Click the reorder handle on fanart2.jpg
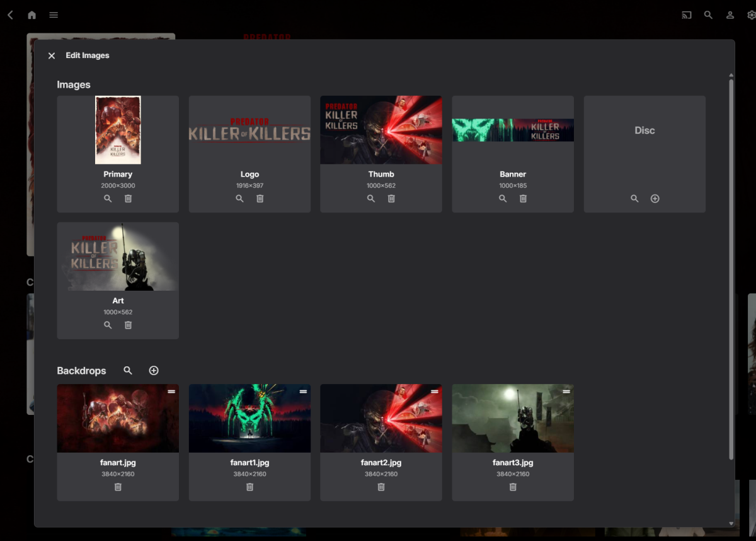 435,392
